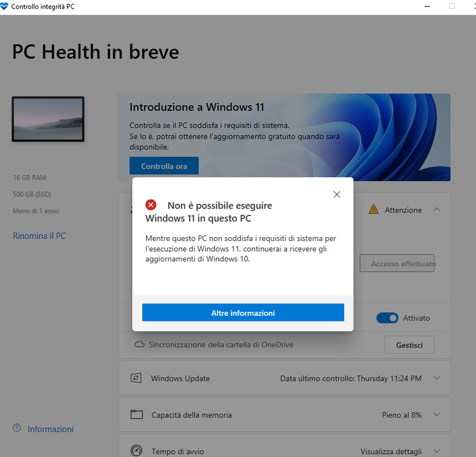Open the Rinomina il PC link
This screenshot has height=457, width=476.
(x=39, y=236)
